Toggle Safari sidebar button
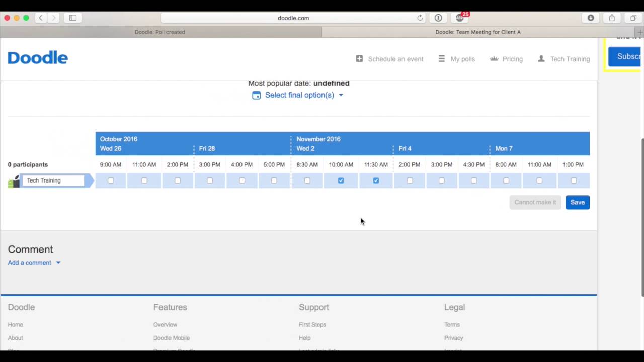This screenshot has height=362, width=644. [x=72, y=18]
